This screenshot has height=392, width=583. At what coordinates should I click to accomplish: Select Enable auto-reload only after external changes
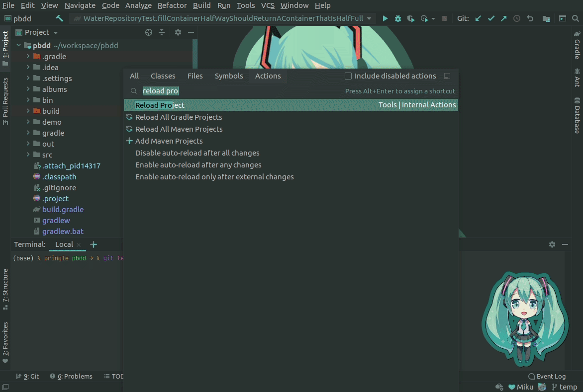[291, 177]
